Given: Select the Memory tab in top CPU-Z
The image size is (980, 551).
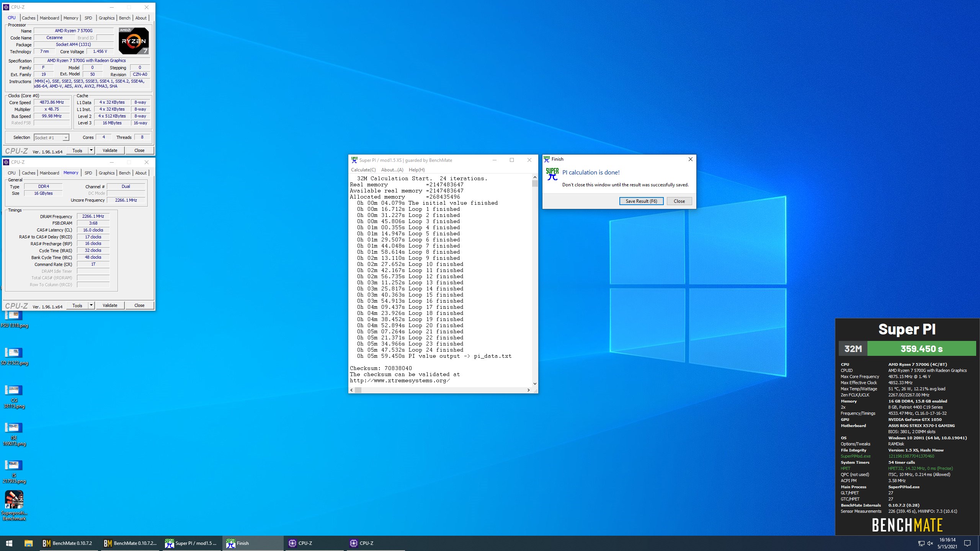Looking at the screenshot, I should click(x=71, y=18).
